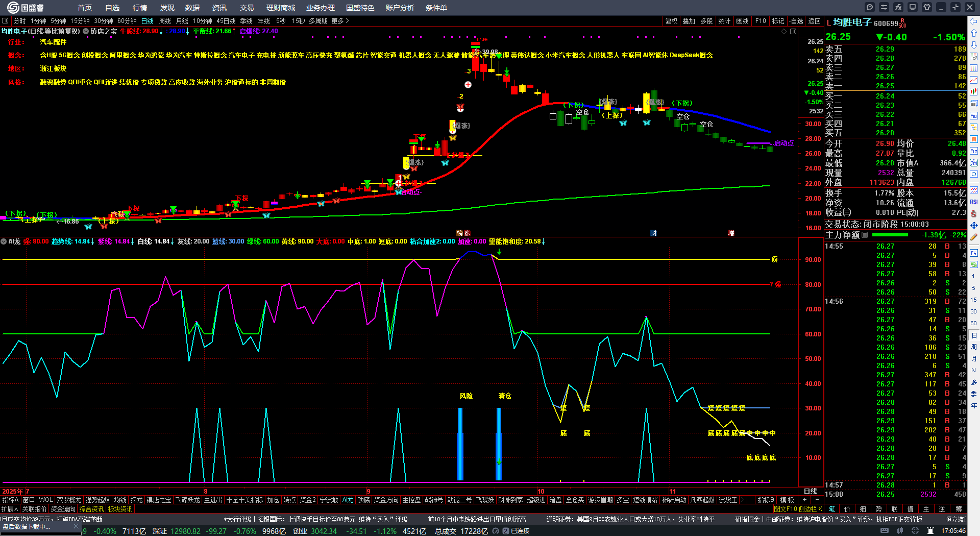Click the year 2025年 timeline label

click(x=13, y=491)
